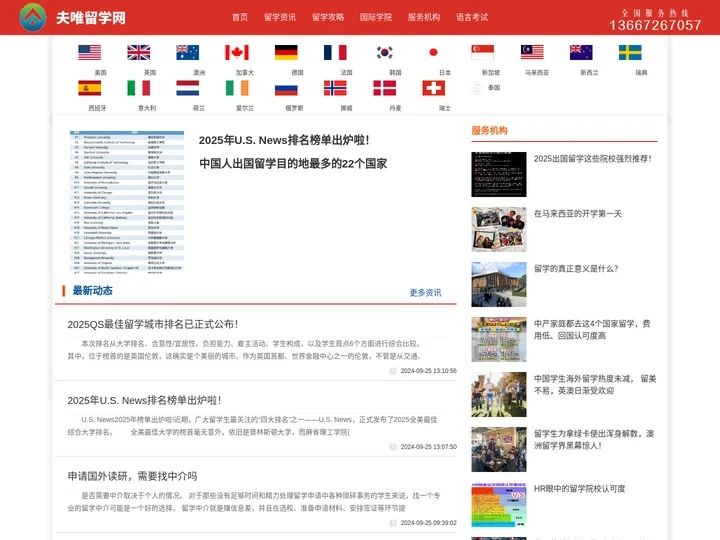Viewport: 720px width, 540px height.
Task: Open the Denmark flag icon
Action: point(384,88)
